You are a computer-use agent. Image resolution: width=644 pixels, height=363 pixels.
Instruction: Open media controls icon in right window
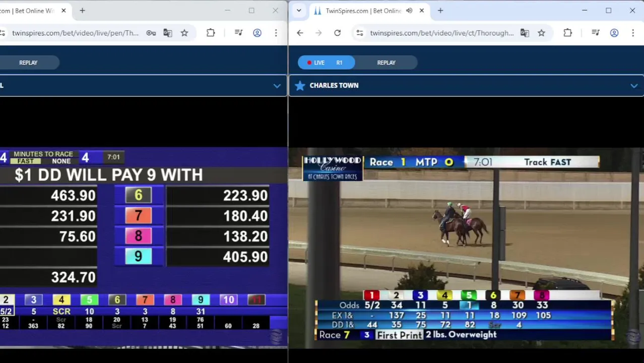point(596,33)
